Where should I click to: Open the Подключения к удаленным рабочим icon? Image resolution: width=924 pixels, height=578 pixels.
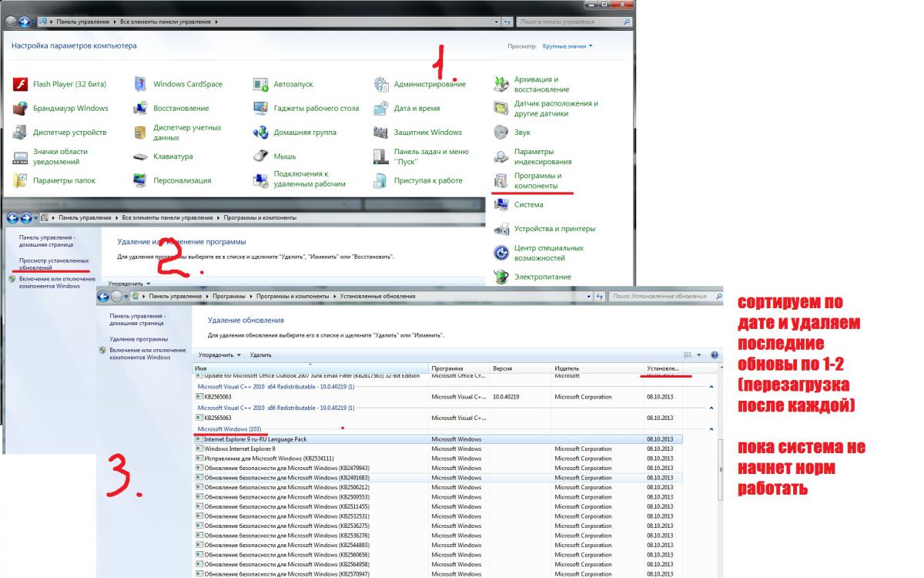(x=261, y=179)
